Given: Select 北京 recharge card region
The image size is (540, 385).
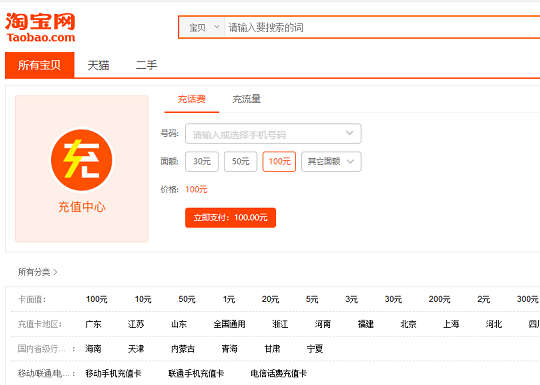Looking at the screenshot, I should pyautogui.click(x=408, y=324).
